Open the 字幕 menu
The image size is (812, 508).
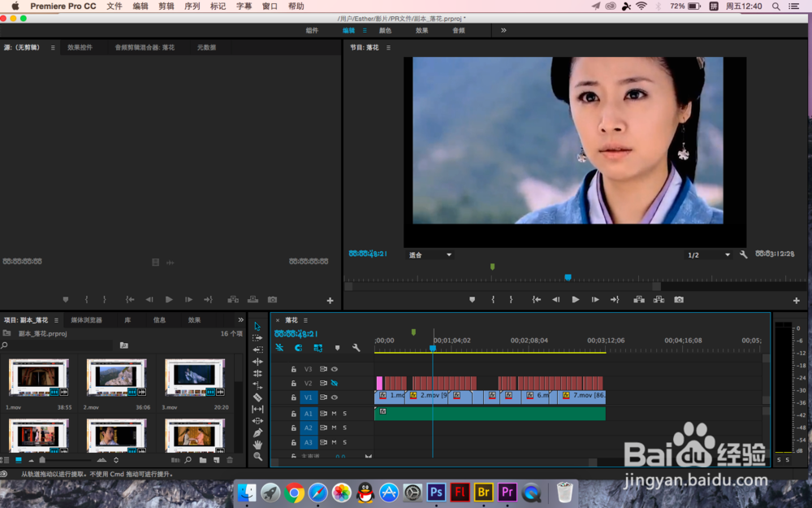[x=244, y=7]
